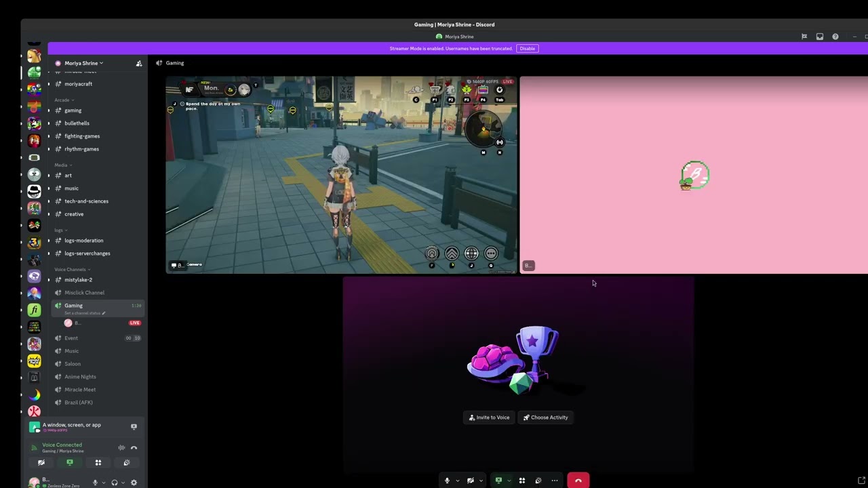Collapse the Media category

pyautogui.click(x=63, y=165)
